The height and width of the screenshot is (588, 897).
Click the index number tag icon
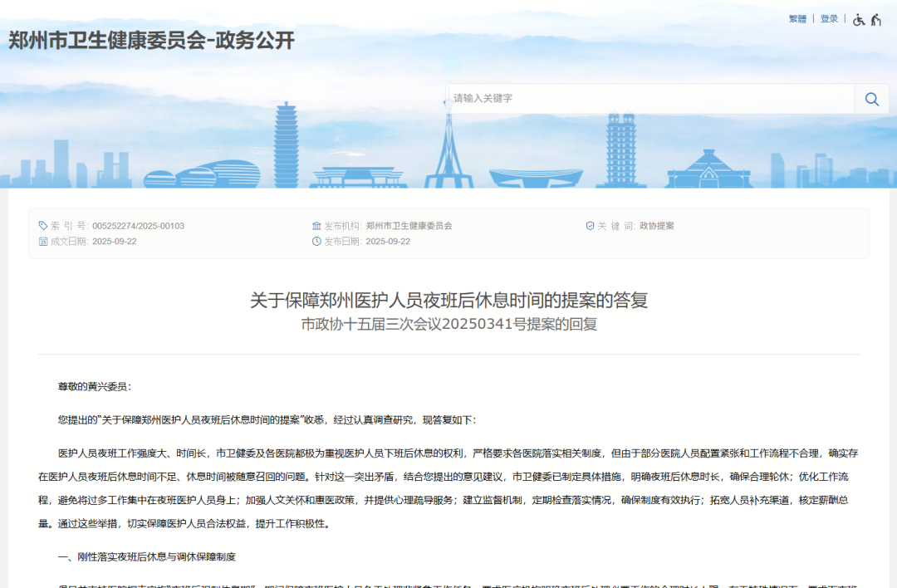click(x=43, y=226)
